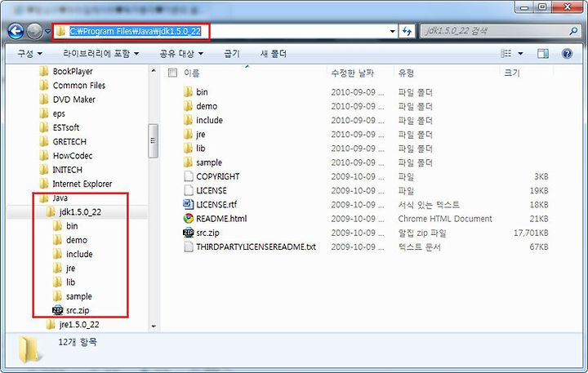Select demo subfolder in folder tree

[x=77, y=240]
